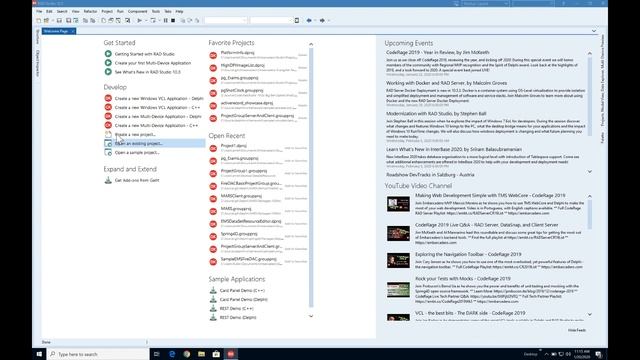
Task: Open the Component menu
Action: pos(138,11)
